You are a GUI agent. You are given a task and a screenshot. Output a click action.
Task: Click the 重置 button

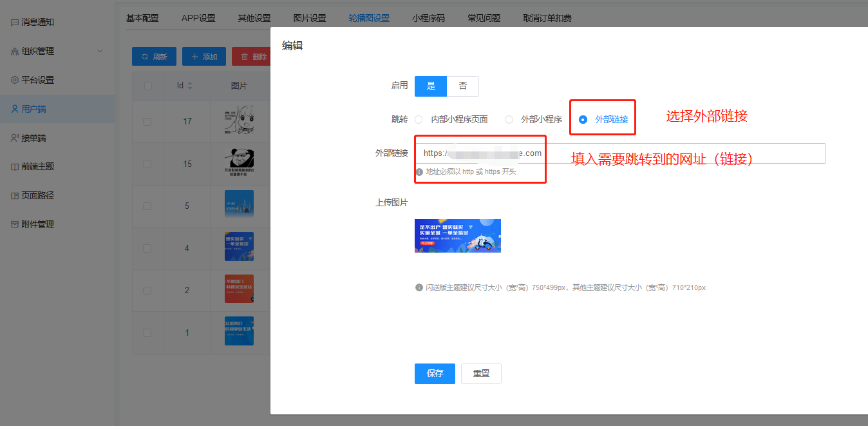[481, 373]
